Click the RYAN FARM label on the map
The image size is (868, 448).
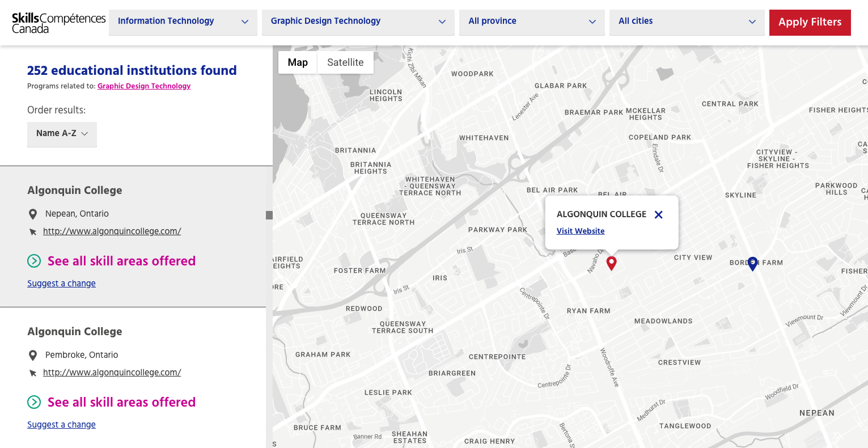(588, 311)
